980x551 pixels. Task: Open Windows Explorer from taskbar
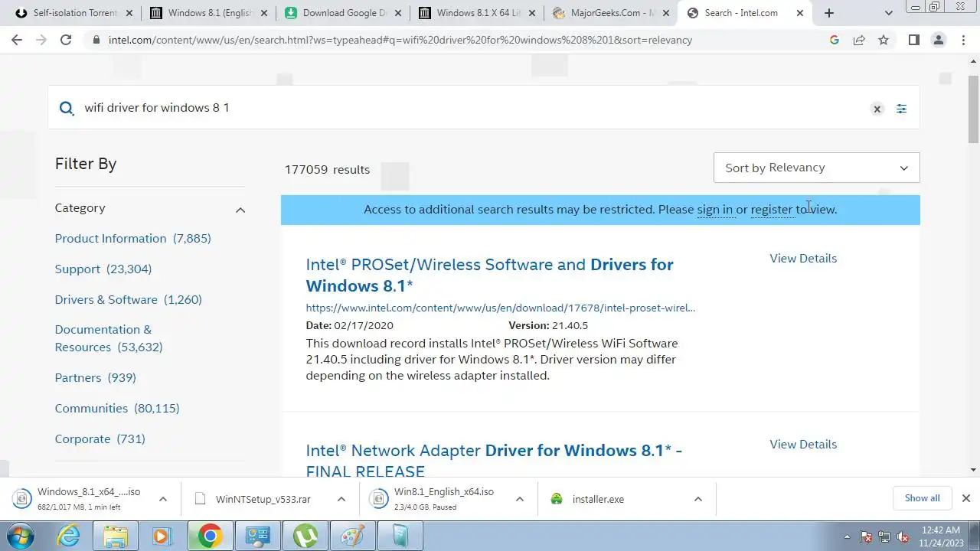click(x=116, y=536)
